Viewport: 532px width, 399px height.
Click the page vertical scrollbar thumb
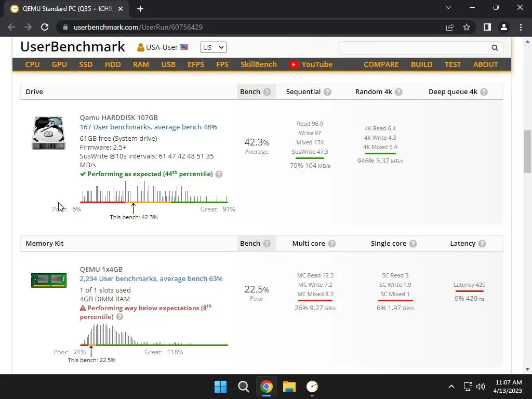(x=527, y=151)
